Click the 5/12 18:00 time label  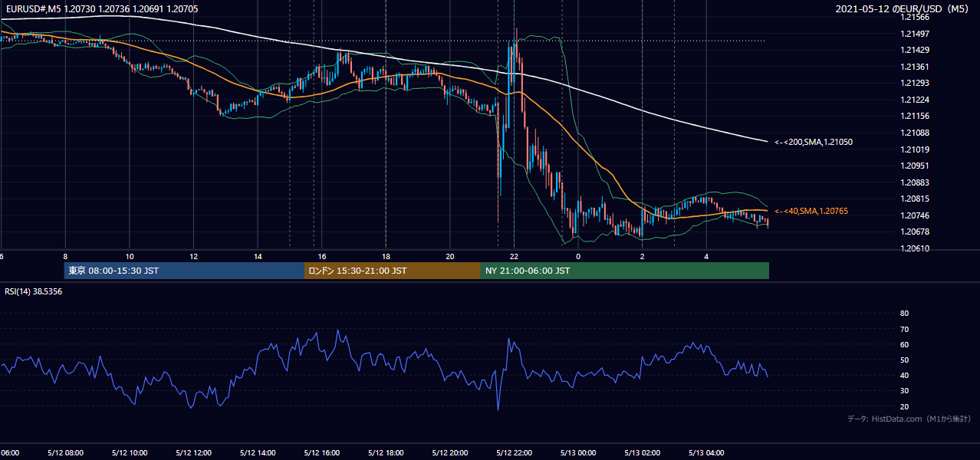(x=386, y=452)
